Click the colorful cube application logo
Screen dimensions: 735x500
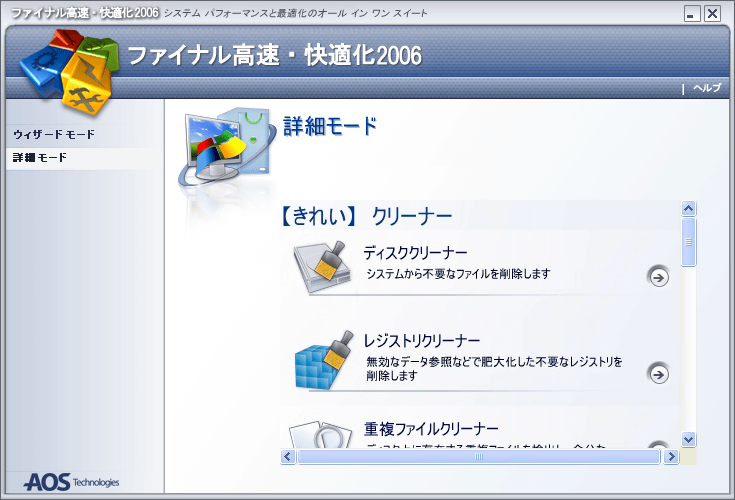tap(69, 72)
